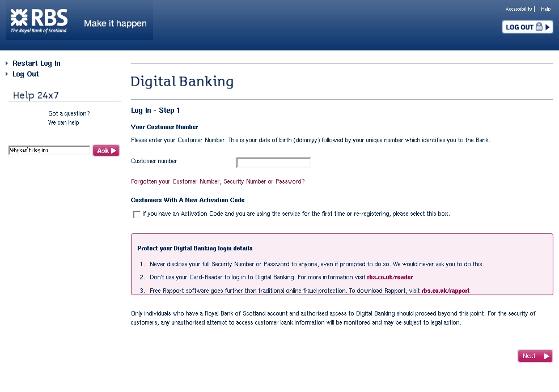Click the 'We can help' text
The height and width of the screenshot is (392, 559).
(63, 122)
